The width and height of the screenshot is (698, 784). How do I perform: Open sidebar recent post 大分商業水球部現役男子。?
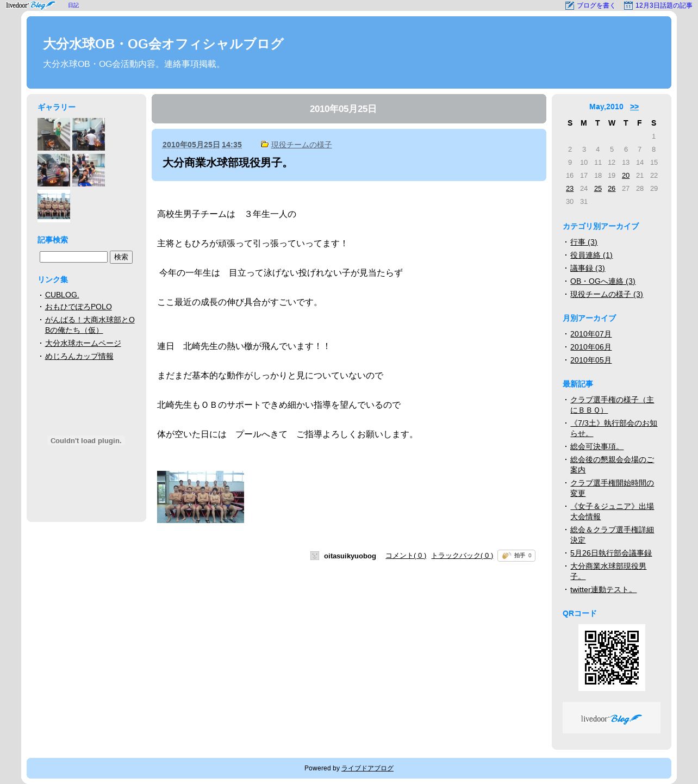click(x=608, y=571)
